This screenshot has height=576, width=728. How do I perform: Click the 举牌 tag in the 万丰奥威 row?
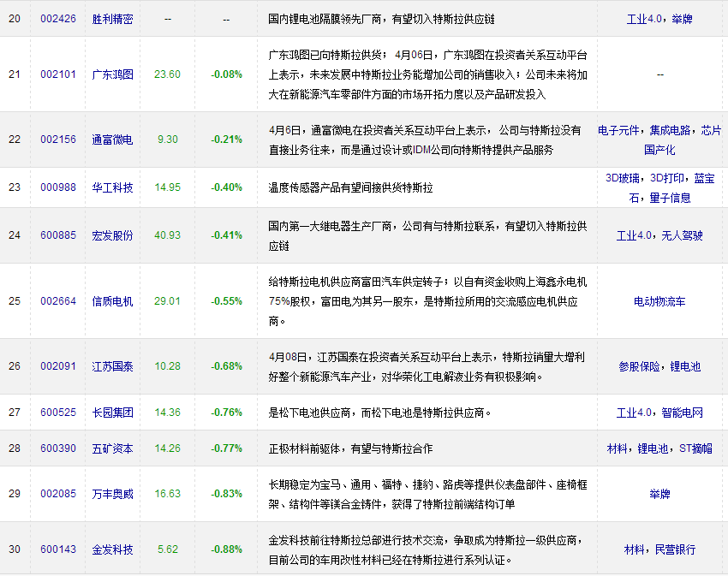coord(659,494)
